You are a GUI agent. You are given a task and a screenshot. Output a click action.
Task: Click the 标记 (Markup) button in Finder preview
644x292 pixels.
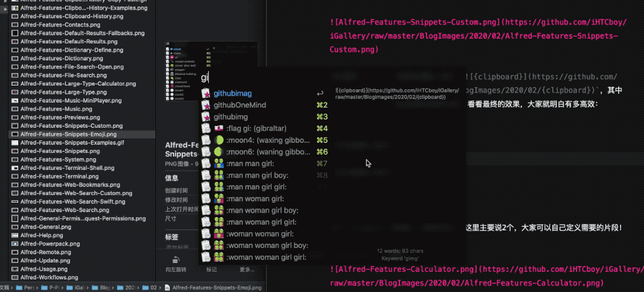(211, 270)
